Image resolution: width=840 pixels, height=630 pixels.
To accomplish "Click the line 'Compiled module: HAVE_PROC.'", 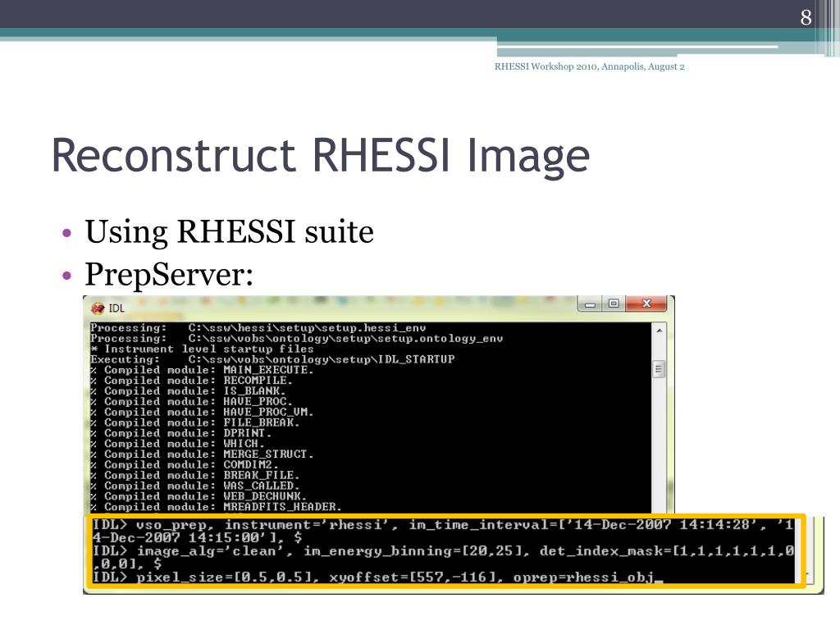I will (191, 402).
